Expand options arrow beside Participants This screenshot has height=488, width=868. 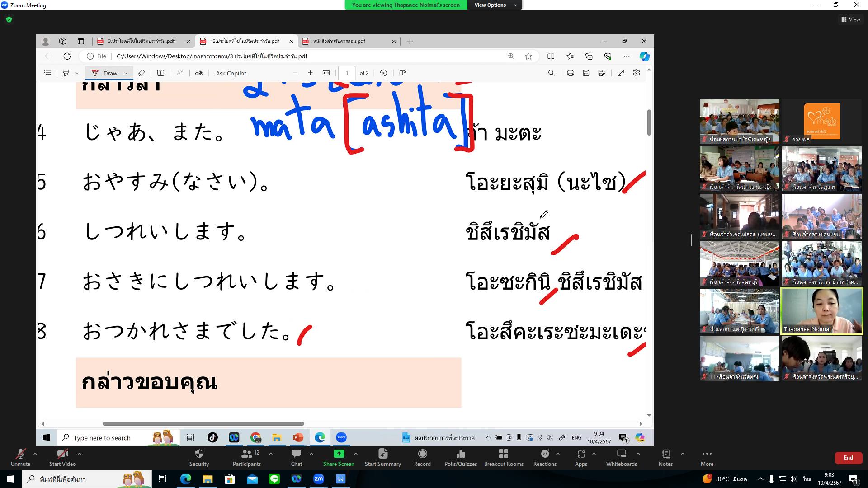pos(271,453)
